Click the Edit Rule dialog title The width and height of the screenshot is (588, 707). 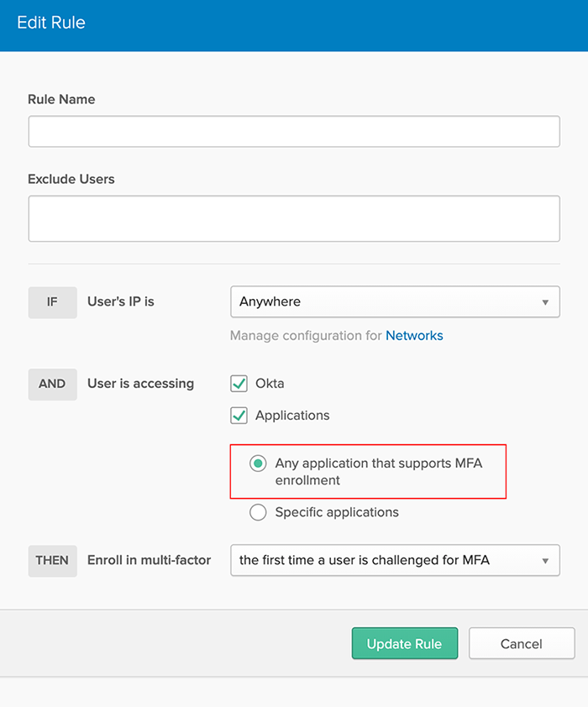51,23
